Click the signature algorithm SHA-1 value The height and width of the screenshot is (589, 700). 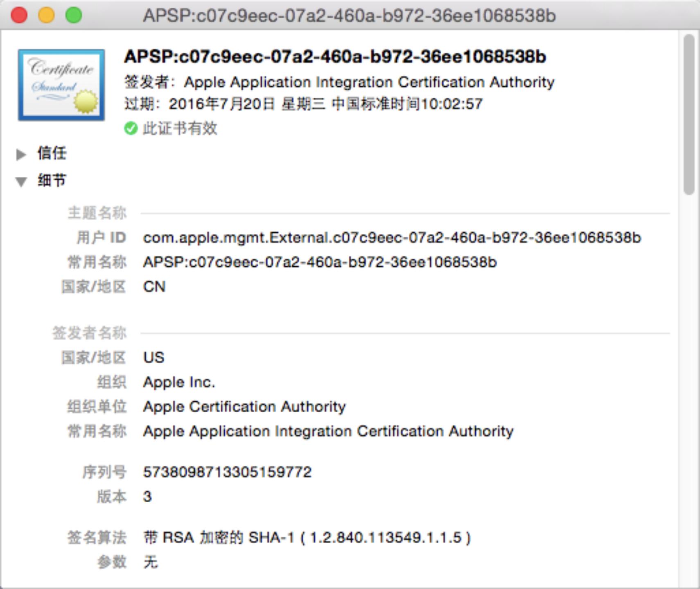307,537
